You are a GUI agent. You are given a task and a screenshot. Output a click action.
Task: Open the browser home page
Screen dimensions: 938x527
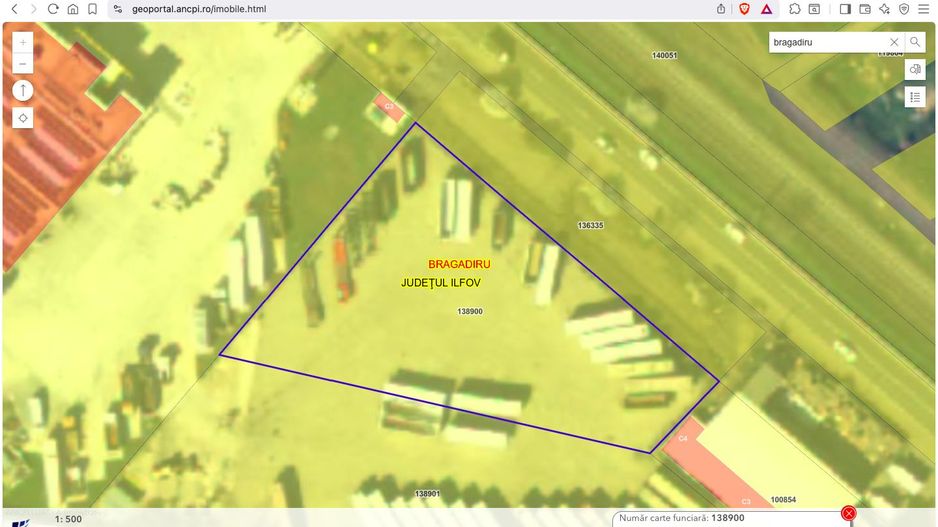[72, 9]
